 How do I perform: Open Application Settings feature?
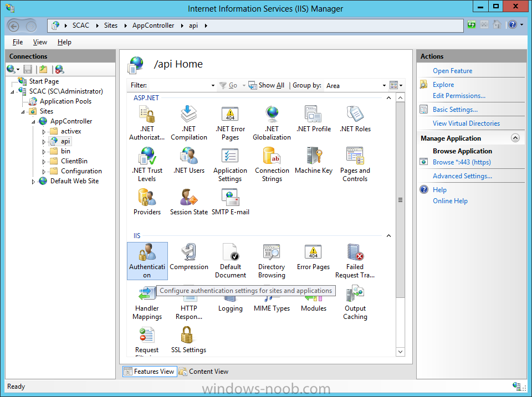230,164
